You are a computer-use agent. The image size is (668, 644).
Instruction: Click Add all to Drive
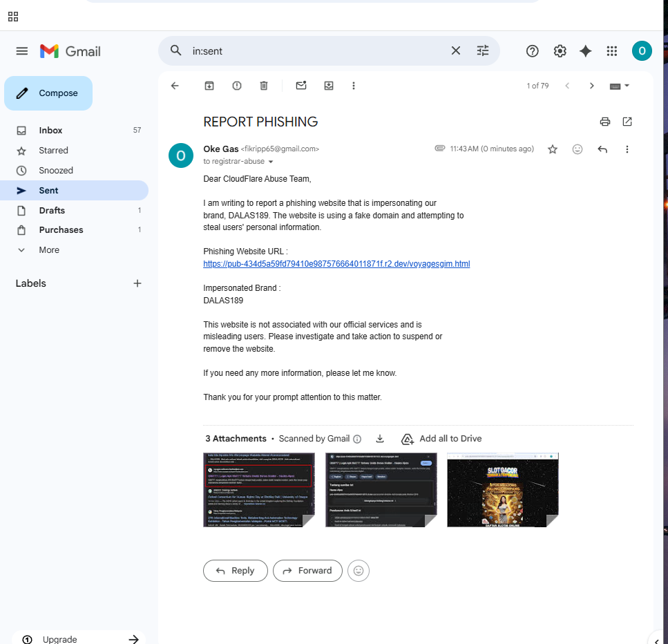coord(441,439)
